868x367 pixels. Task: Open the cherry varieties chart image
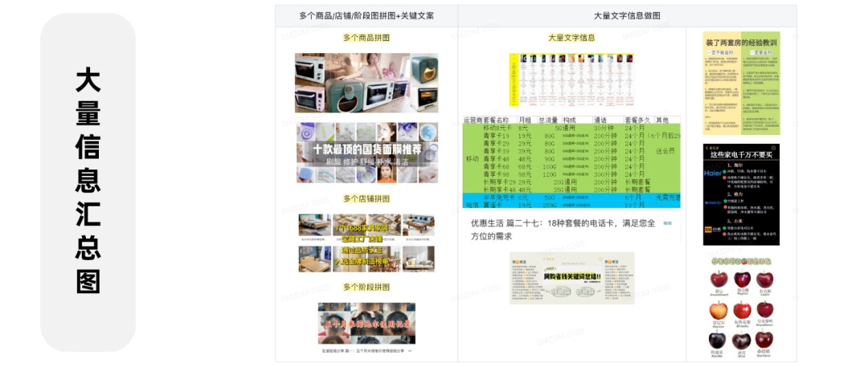pos(741,308)
